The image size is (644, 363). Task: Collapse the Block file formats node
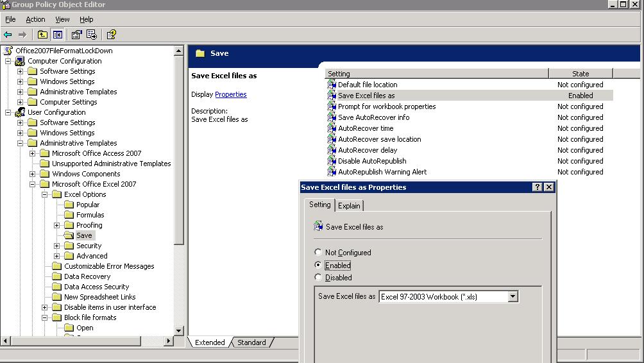click(x=45, y=317)
